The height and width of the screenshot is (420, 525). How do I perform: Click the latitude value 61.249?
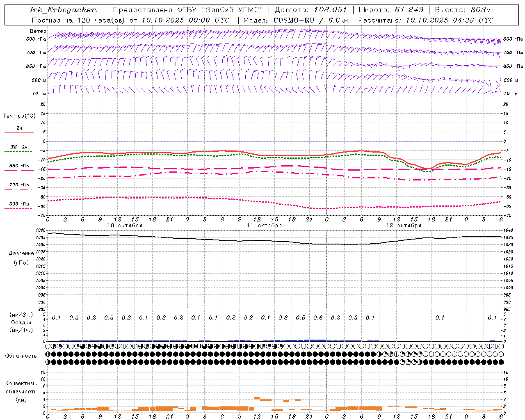409,10
